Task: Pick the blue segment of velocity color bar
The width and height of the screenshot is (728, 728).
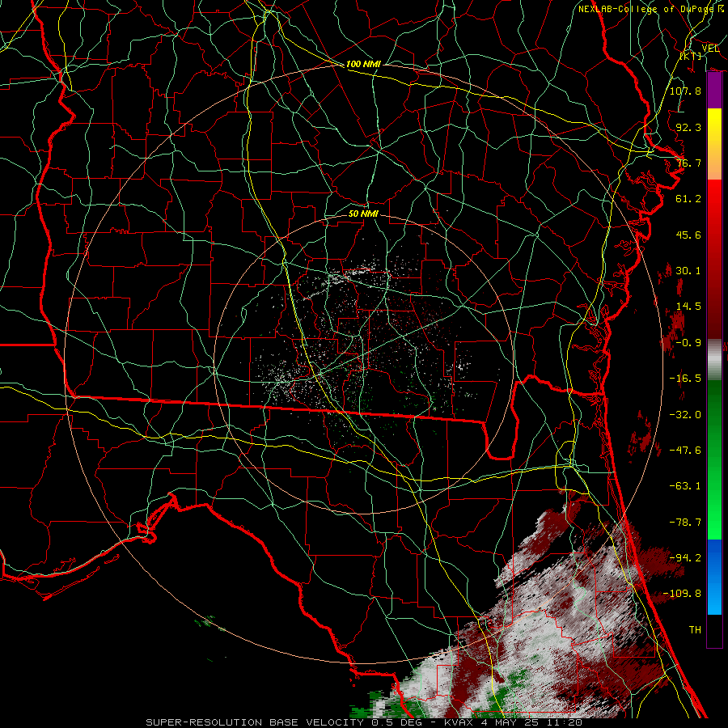Action: (714, 577)
